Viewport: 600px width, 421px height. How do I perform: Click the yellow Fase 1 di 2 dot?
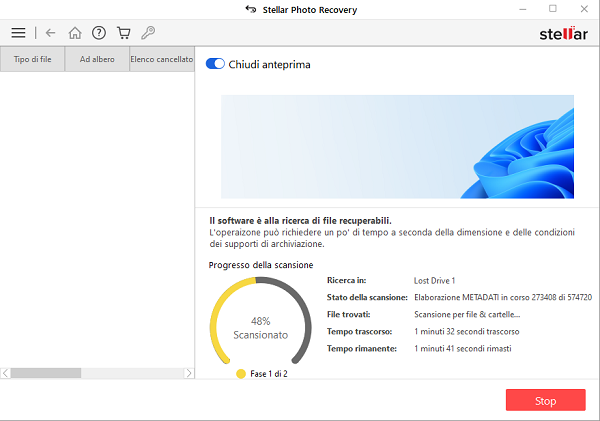(241, 374)
